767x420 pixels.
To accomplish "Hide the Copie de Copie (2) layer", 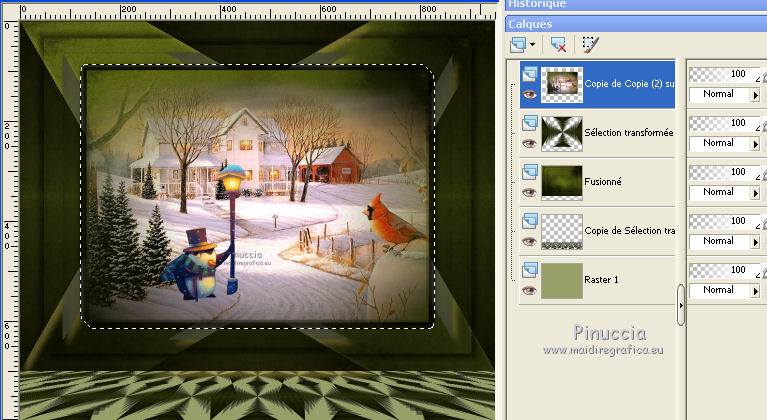I will 529,95.
